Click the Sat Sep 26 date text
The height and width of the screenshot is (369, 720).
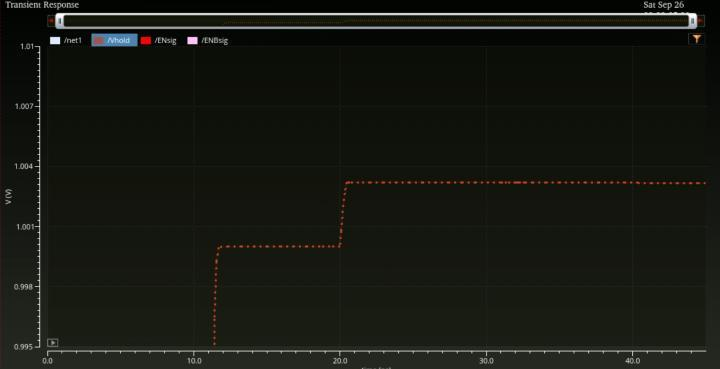tap(664, 5)
